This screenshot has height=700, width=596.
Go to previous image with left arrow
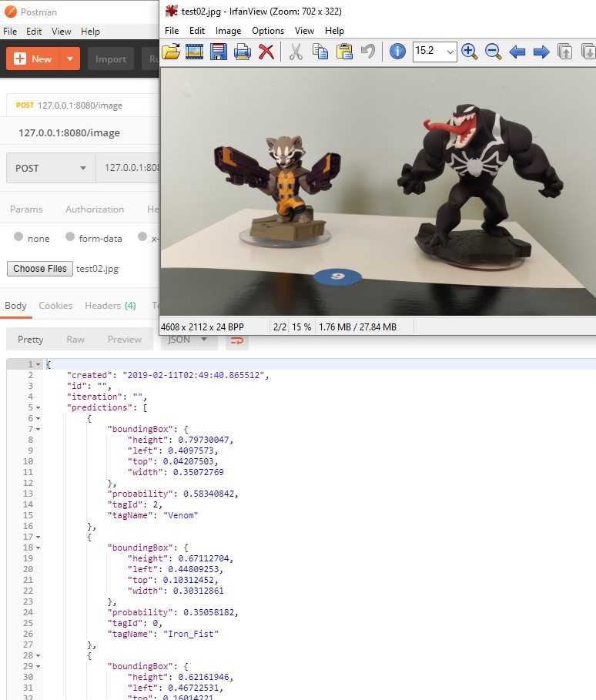tap(517, 52)
